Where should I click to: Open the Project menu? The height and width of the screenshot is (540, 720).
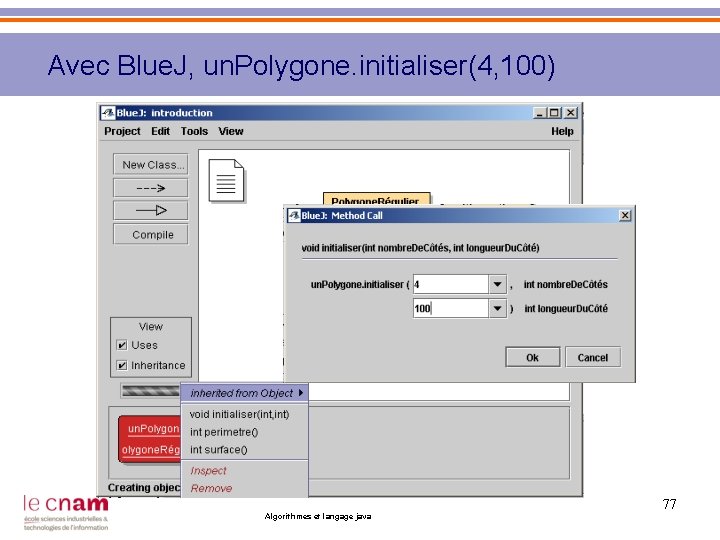(x=122, y=131)
